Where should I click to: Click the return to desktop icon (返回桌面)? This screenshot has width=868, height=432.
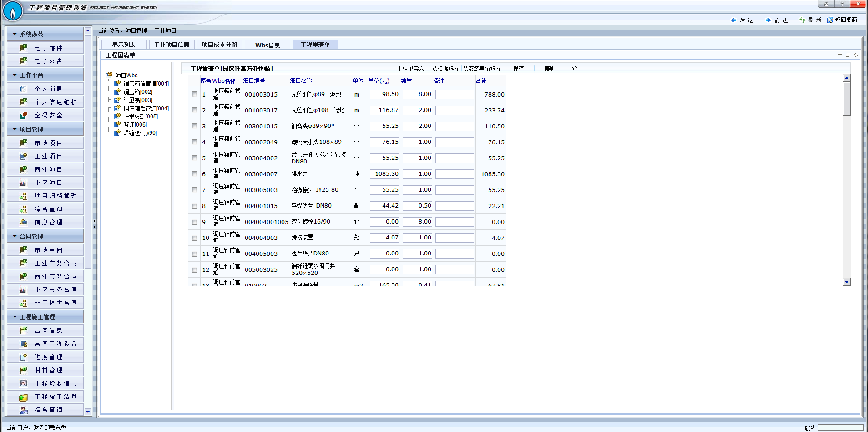point(830,20)
